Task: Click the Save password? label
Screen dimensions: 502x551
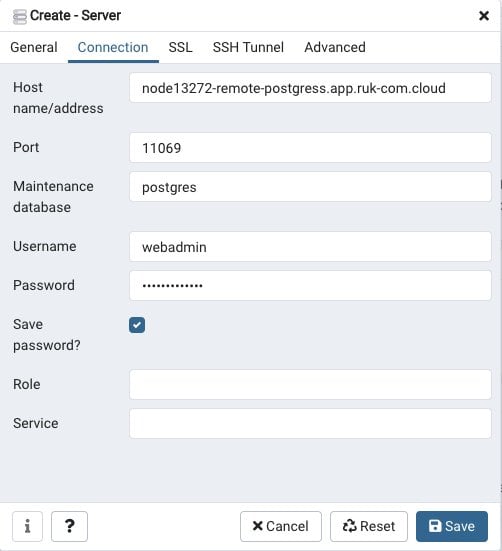Action: click(x=47, y=335)
